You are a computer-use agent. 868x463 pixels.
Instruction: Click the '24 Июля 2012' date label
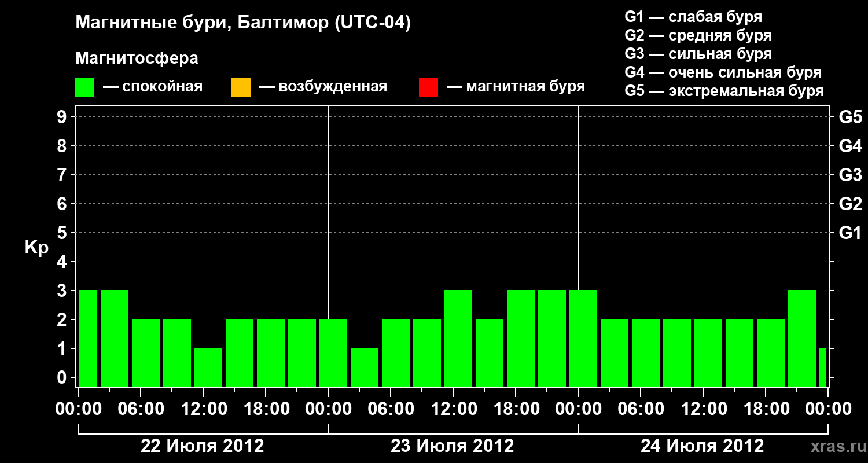tap(703, 446)
